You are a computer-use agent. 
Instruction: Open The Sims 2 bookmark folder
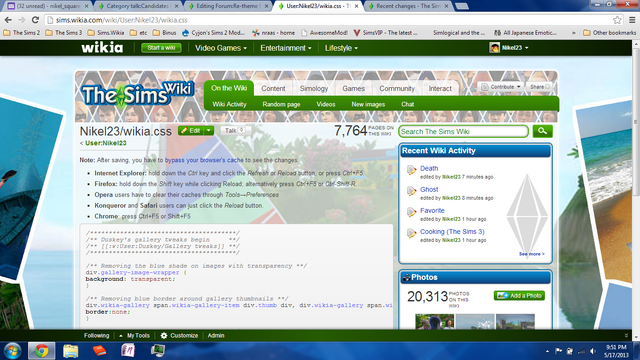point(22,33)
